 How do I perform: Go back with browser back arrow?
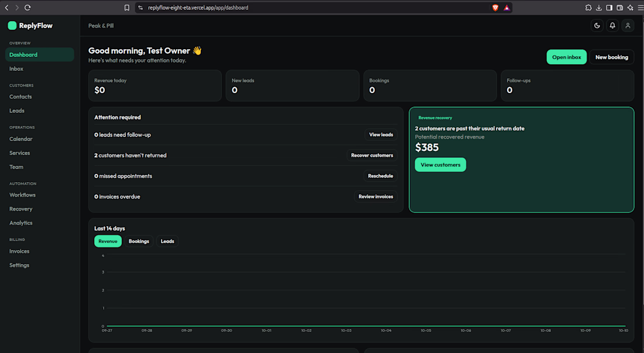[x=6, y=8]
